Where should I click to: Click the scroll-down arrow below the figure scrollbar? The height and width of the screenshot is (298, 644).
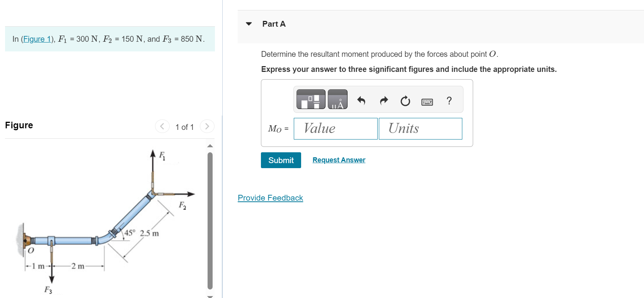[210, 296]
